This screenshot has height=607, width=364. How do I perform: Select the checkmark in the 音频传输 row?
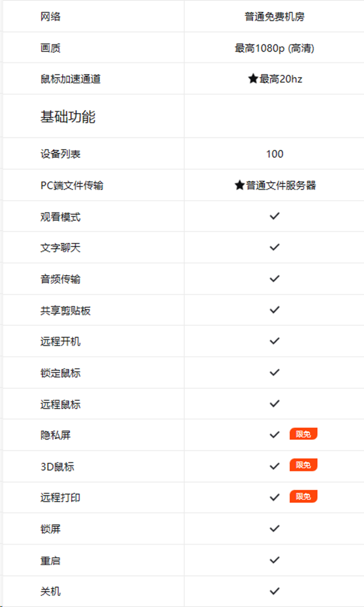tap(274, 279)
